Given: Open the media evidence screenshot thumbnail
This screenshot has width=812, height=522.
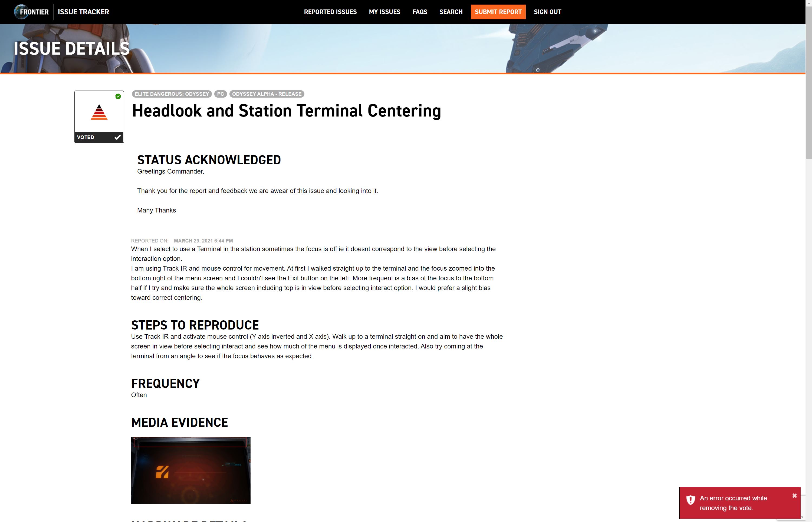Looking at the screenshot, I should [190, 470].
